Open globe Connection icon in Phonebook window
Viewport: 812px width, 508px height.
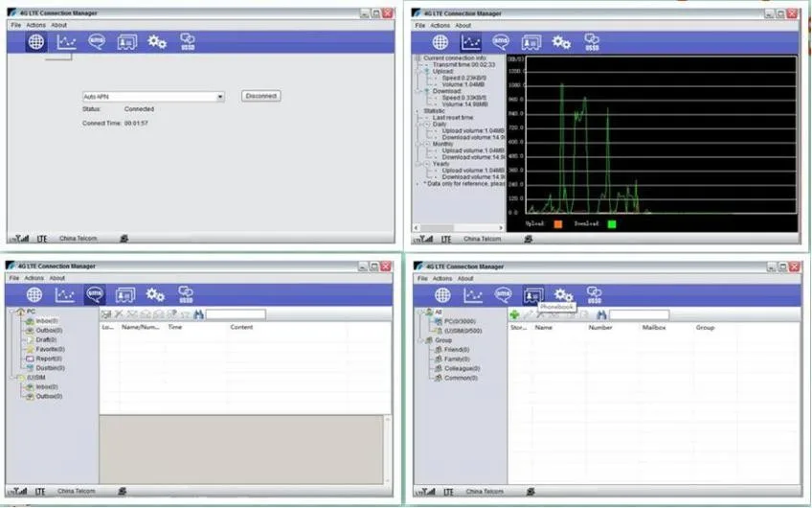coord(442,295)
